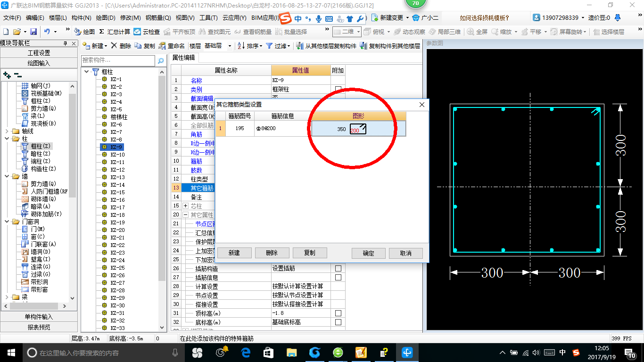The height and width of the screenshot is (362, 644).
Task: Toggle checkbox in 底标高(m) row
Action: tap(338, 322)
